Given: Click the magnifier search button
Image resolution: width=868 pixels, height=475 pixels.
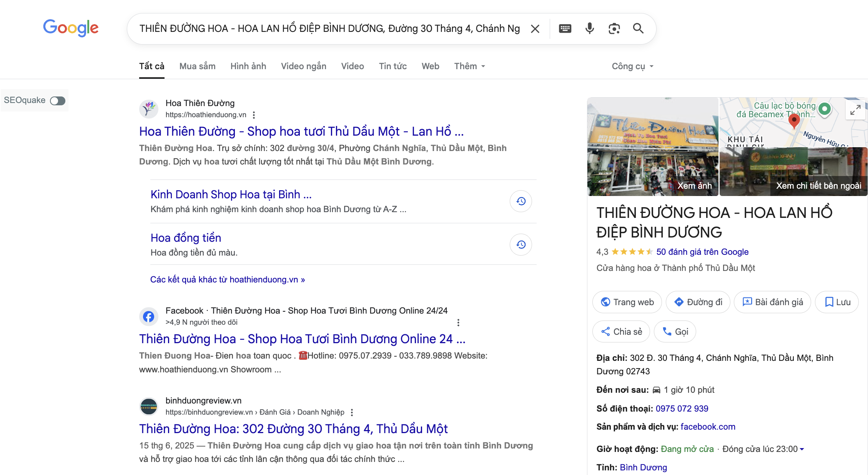Looking at the screenshot, I should pyautogui.click(x=638, y=28).
